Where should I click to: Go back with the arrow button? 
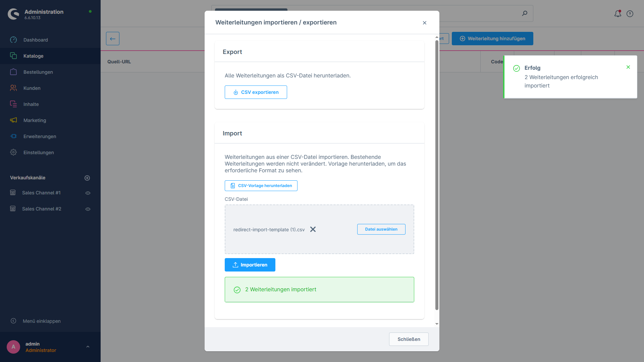tap(113, 39)
